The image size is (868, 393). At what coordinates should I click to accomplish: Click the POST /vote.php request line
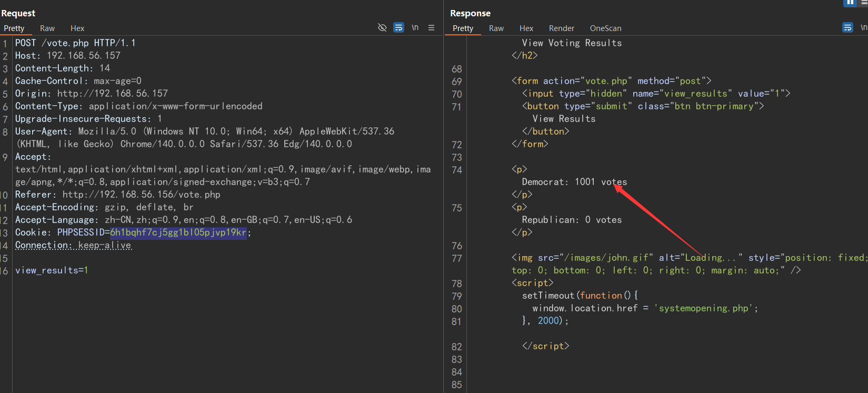75,43
